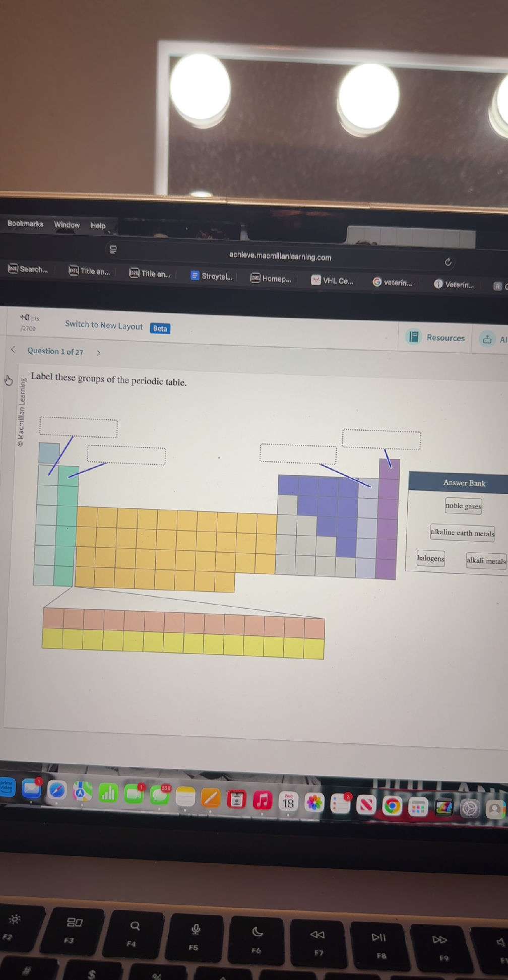Open Reminders from the dock
508x980 pixels.
340,804
